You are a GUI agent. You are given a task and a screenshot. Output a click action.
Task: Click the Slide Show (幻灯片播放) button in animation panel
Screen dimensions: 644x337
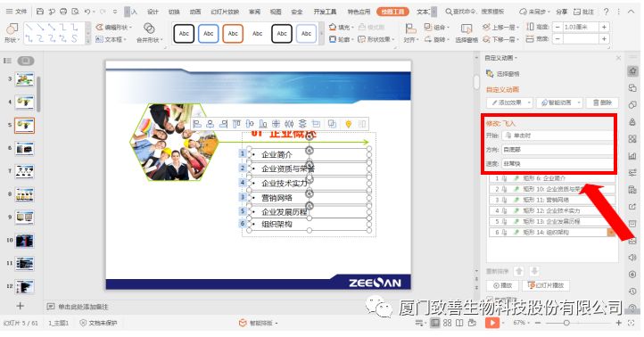pos(546,285)
